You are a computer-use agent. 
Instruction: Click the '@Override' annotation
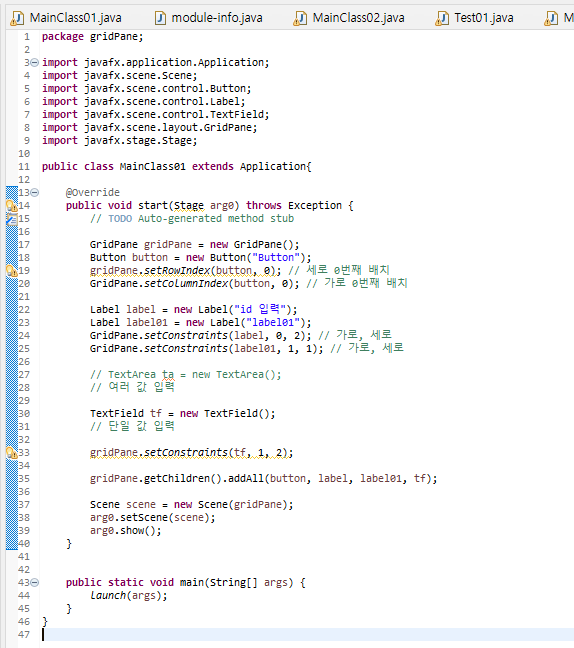[x=93, y=193]
